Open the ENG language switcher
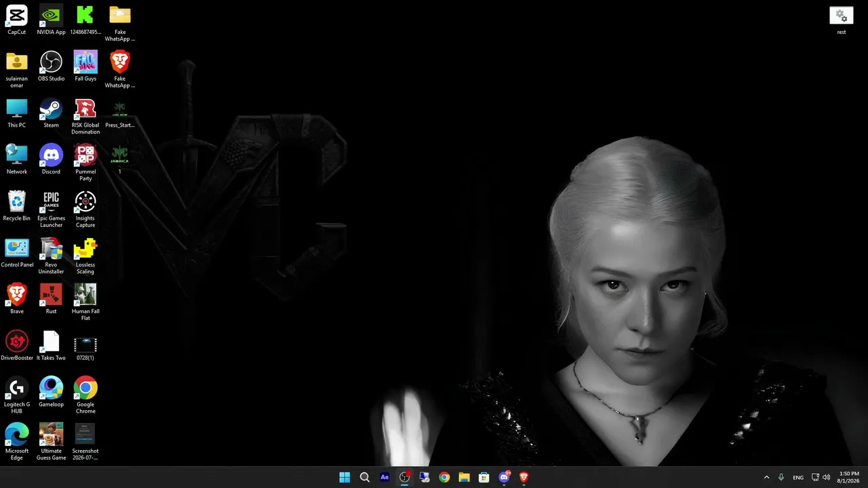 pyautogui.click(x=798, y=477)
